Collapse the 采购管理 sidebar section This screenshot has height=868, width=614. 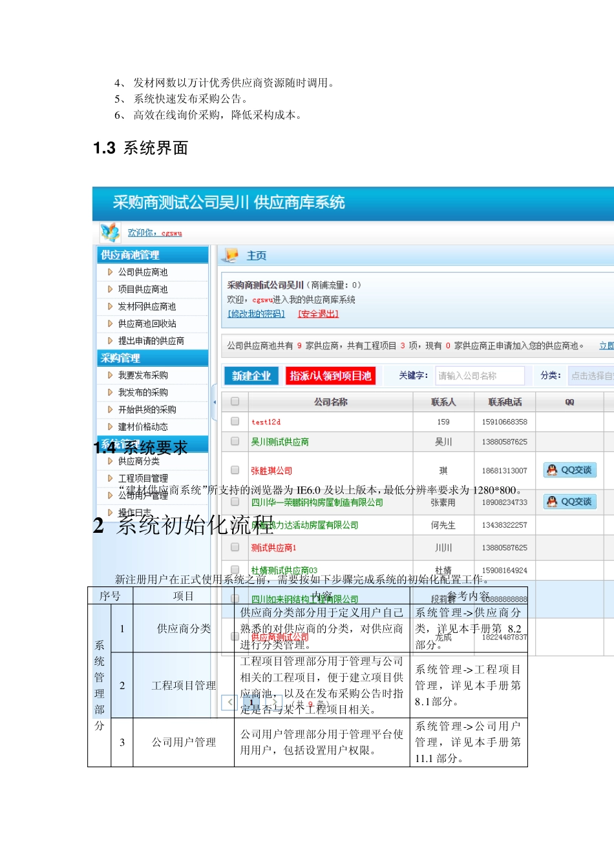(x=153, y=358)
